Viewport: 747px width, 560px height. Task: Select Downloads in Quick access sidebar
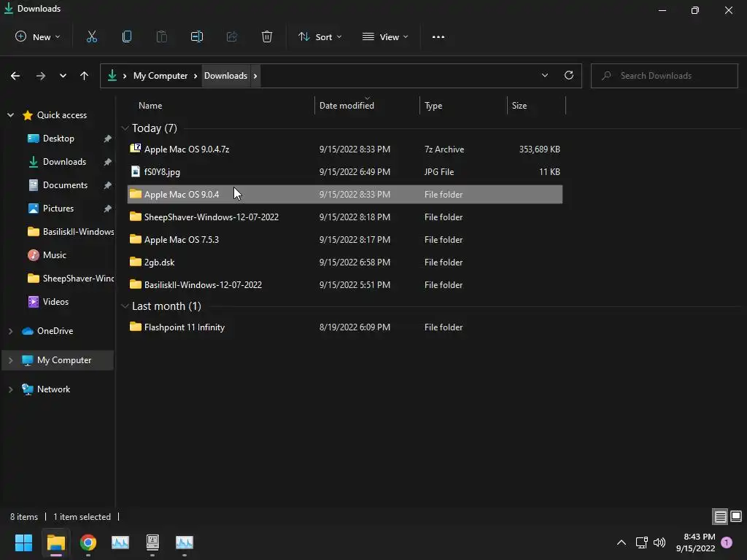coord(64,162)
